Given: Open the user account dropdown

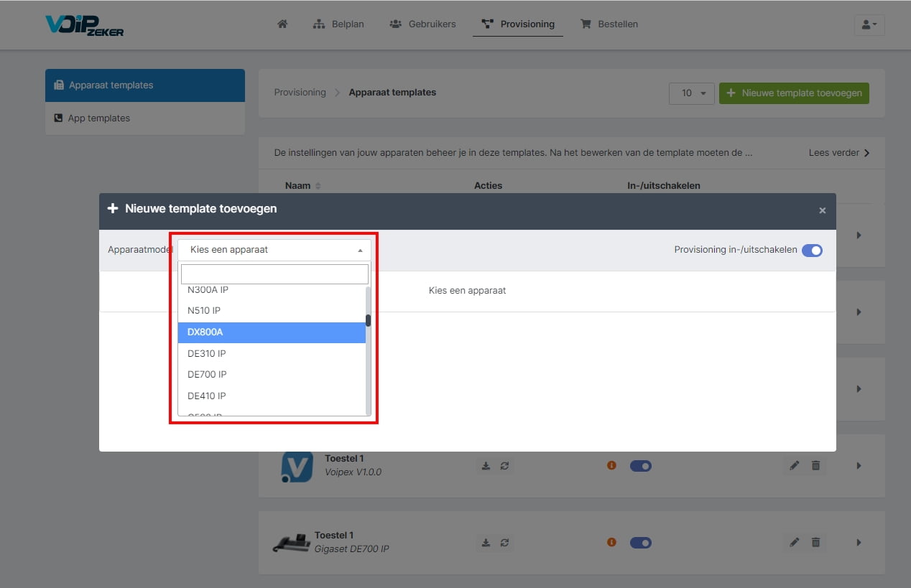Looking at the screenshot, I should pyautogui.click(x=869, y=24).
